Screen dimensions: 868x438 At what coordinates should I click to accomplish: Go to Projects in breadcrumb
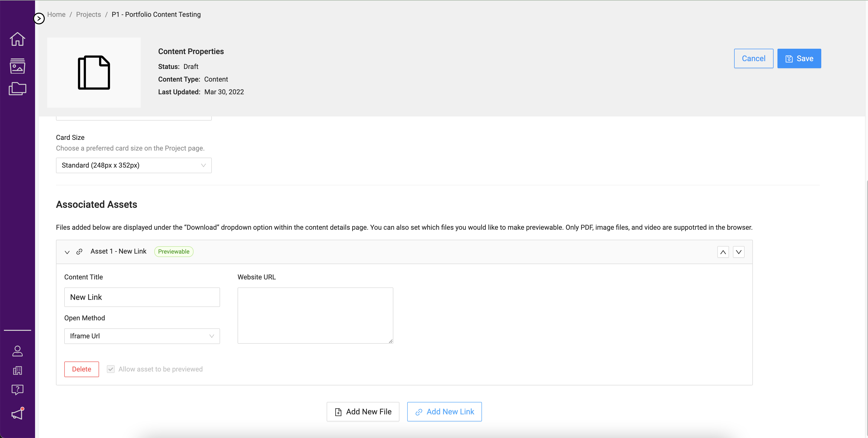click(x=88, y=15)
